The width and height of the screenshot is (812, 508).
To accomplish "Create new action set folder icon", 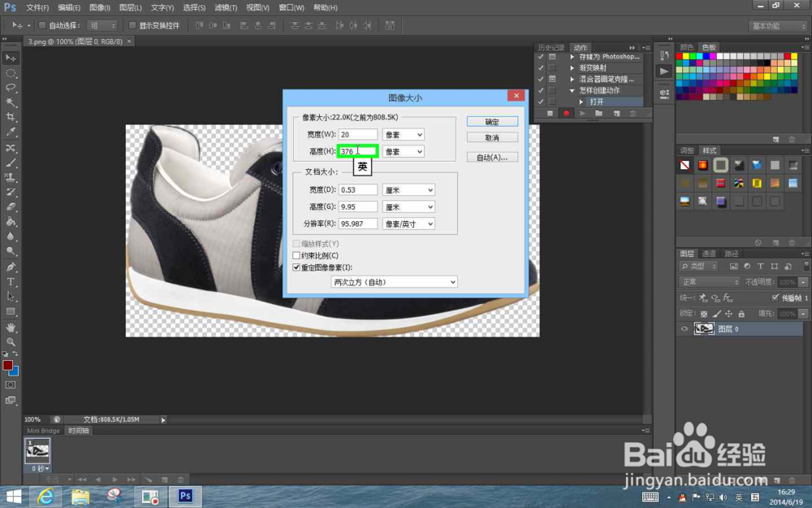I will [598, 113].
